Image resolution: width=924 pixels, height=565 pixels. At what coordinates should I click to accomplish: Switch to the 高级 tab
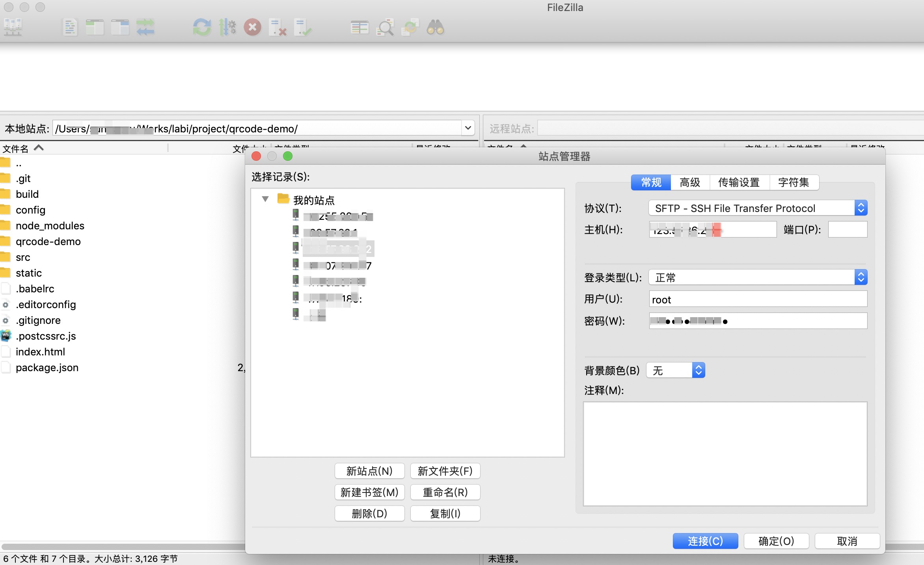coord(690,182)
